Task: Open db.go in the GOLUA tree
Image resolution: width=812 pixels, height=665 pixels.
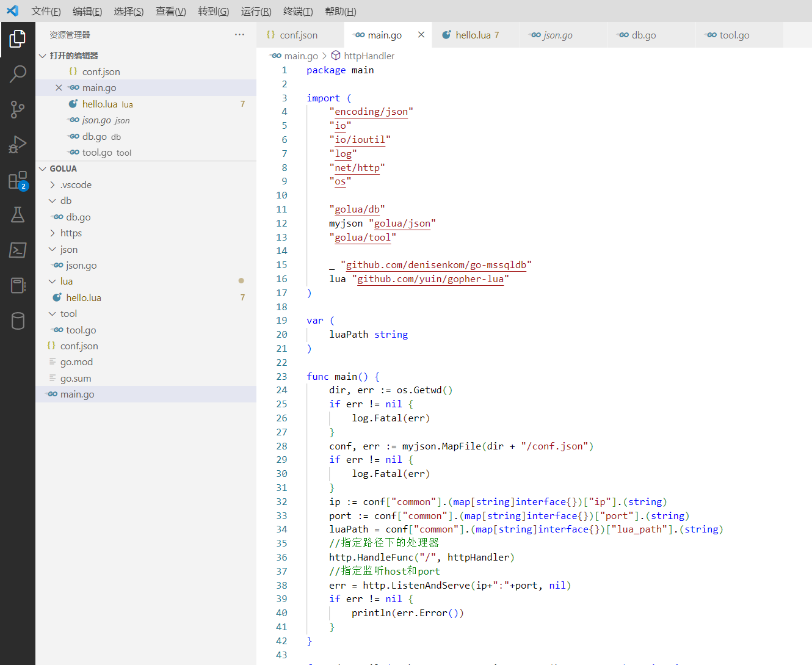Action: click(x=146, y=217)
